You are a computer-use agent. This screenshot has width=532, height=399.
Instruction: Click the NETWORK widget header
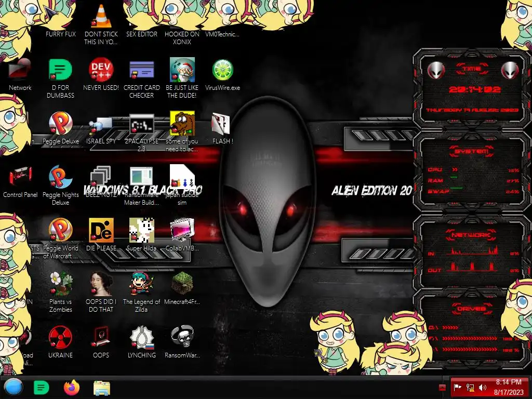(x=471, y=235)
